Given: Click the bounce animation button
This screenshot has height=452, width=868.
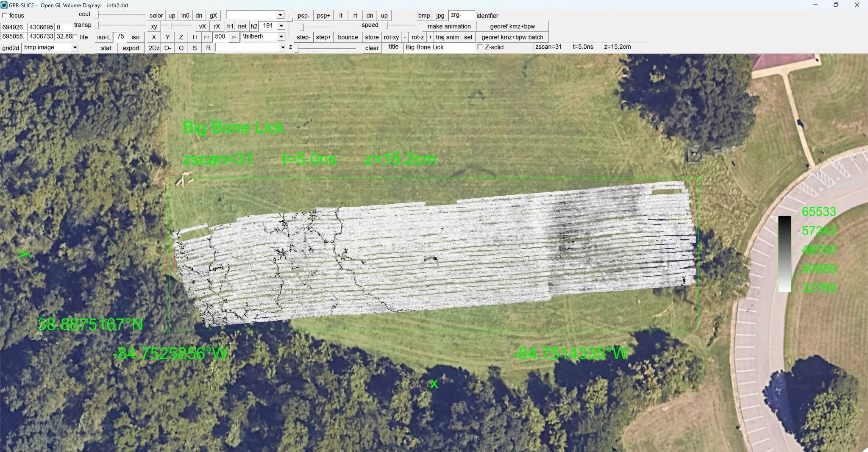Looking at the screenshot, I should [x=348, y=37].
